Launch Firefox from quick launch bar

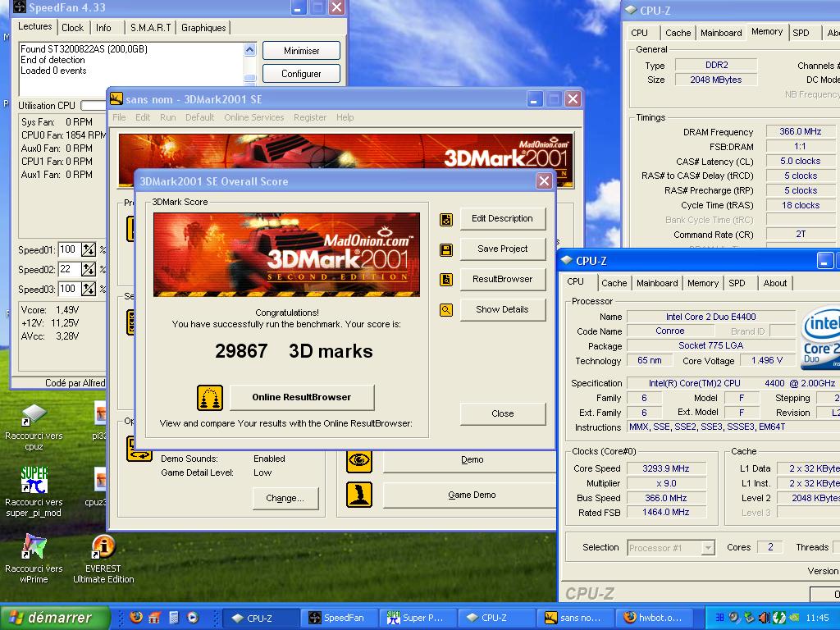pyautogui.click(x=136, y=617)
